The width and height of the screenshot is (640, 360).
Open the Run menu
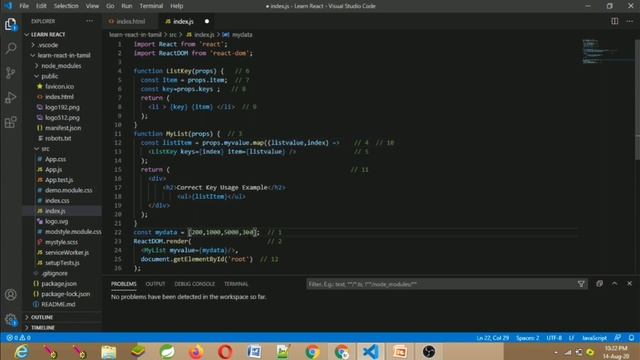coord(127,6)
